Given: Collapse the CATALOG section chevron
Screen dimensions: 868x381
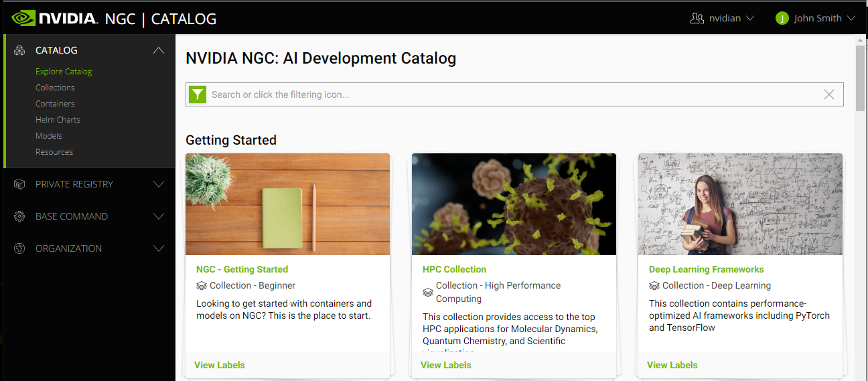Looking at the screenshot, I should point(159,50).
